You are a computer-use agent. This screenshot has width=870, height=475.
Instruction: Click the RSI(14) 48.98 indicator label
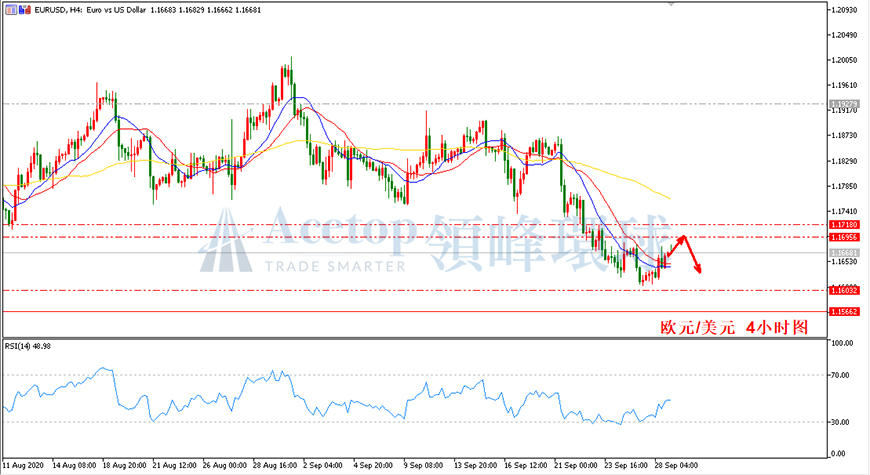tap(28, 346)
